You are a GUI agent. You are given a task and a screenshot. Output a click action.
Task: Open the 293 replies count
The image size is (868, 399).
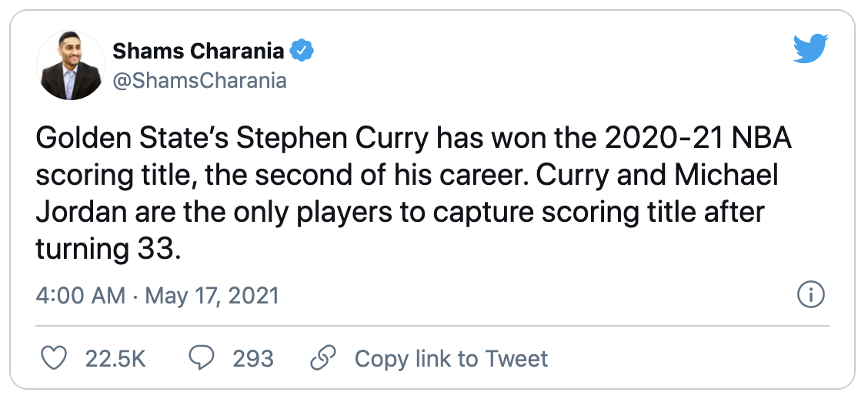click(x=253, y=358)
